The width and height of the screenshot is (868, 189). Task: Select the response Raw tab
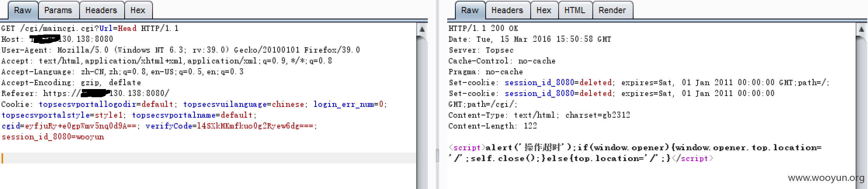tap(470, 10)
